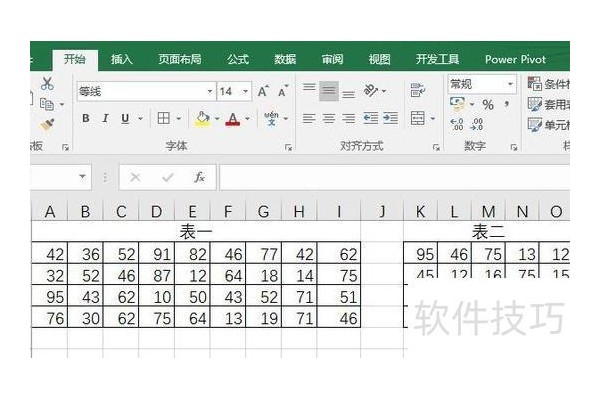Viewport: 600px width, 400px height.
Task: Select Middle Align icon
Action: pyautogui.click(x=329, y=91)
